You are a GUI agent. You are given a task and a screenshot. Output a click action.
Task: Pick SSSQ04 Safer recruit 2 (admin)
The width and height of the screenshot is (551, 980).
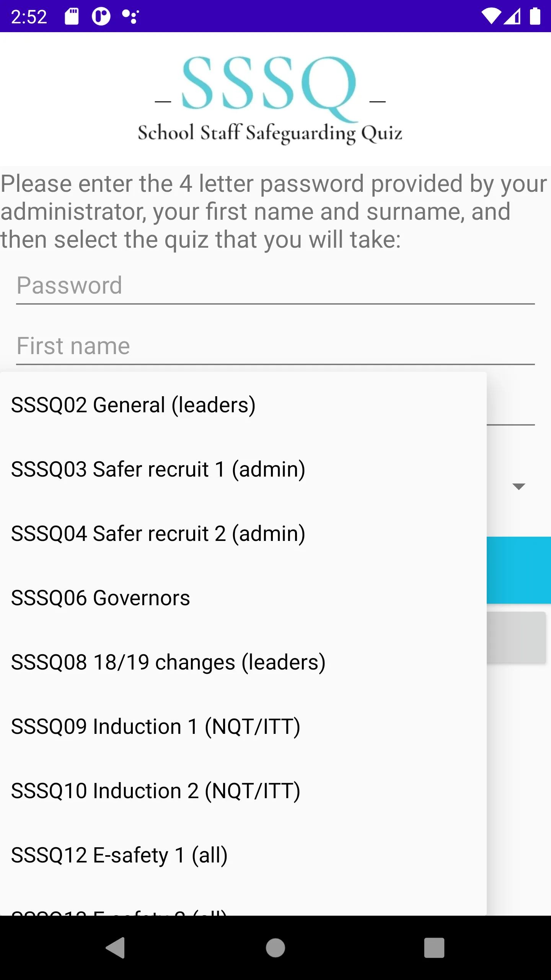[243, 534]
